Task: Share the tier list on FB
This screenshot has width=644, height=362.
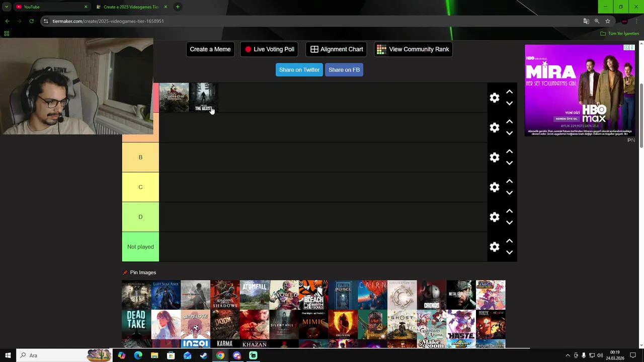Action: point(344,70)
